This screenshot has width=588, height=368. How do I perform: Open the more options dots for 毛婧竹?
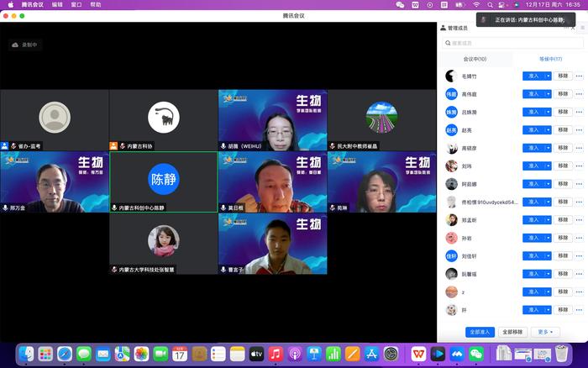tap(579, 76)
